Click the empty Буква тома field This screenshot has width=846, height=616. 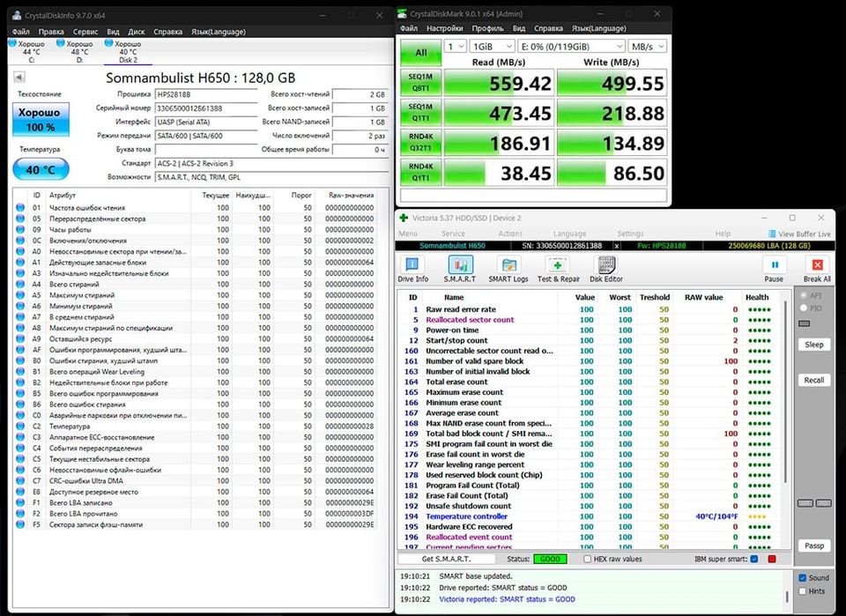coord(206,150)
